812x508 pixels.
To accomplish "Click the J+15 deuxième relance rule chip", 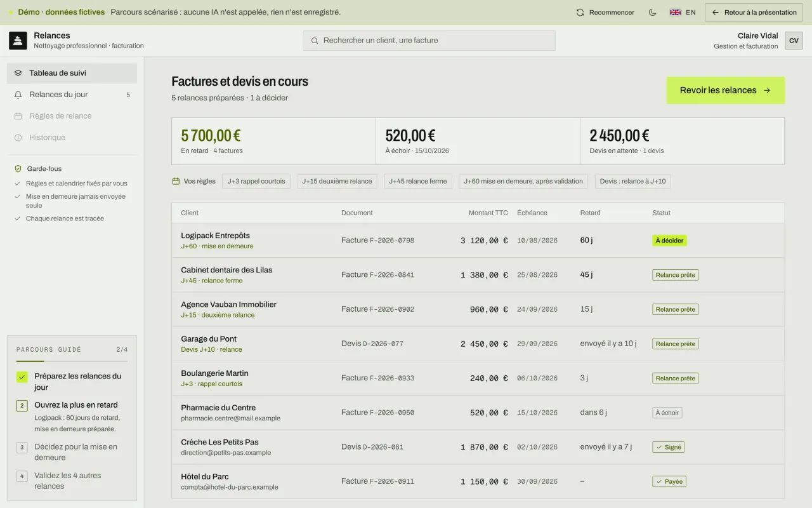I will pos(337,181).
